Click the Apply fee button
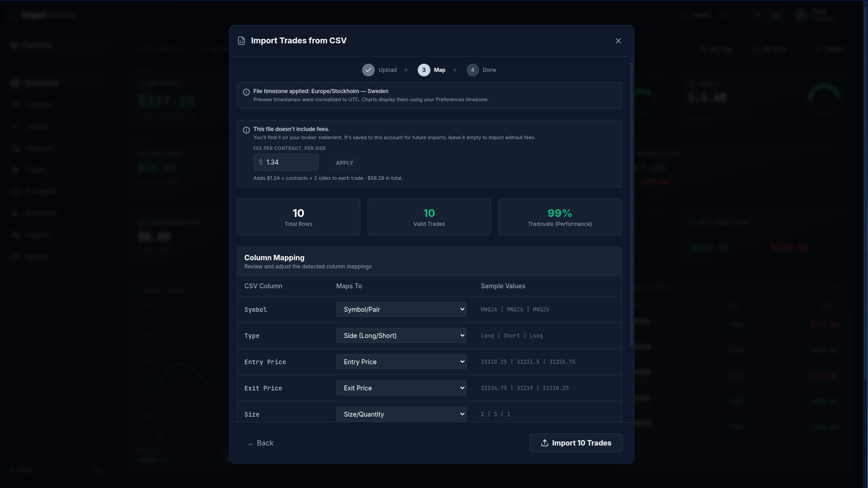Screen dimensions: 868x488 [344, 163]
